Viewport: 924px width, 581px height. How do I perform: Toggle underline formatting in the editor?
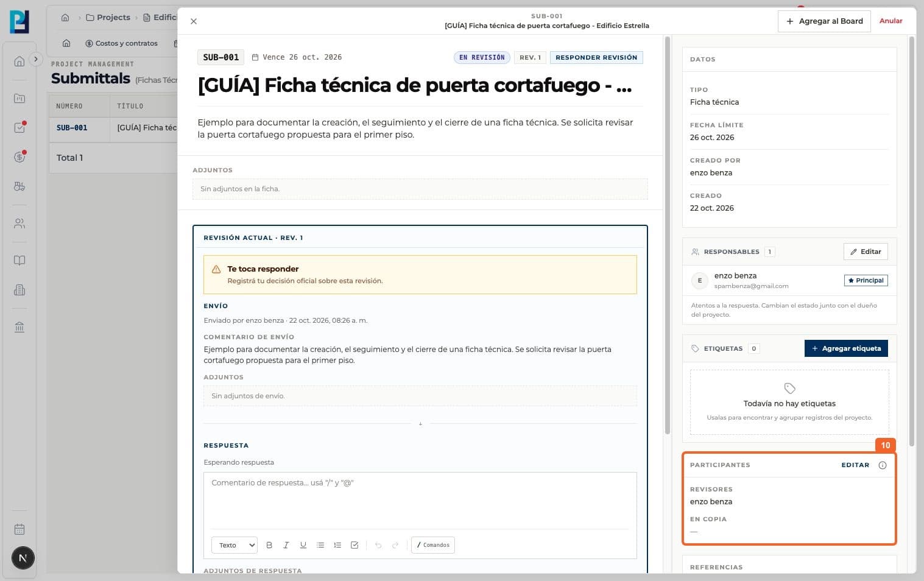pos(303,545)
